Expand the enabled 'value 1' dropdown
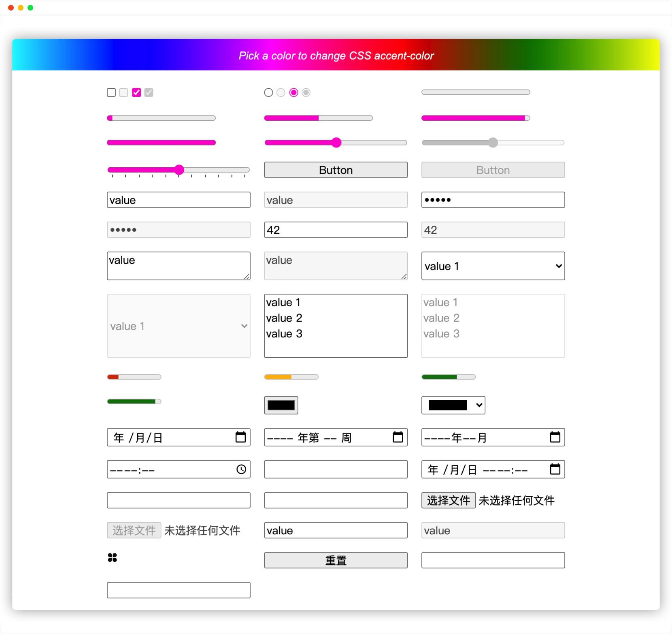The height and width of the screenshot is (634, 672). click(x=493, y=266)
